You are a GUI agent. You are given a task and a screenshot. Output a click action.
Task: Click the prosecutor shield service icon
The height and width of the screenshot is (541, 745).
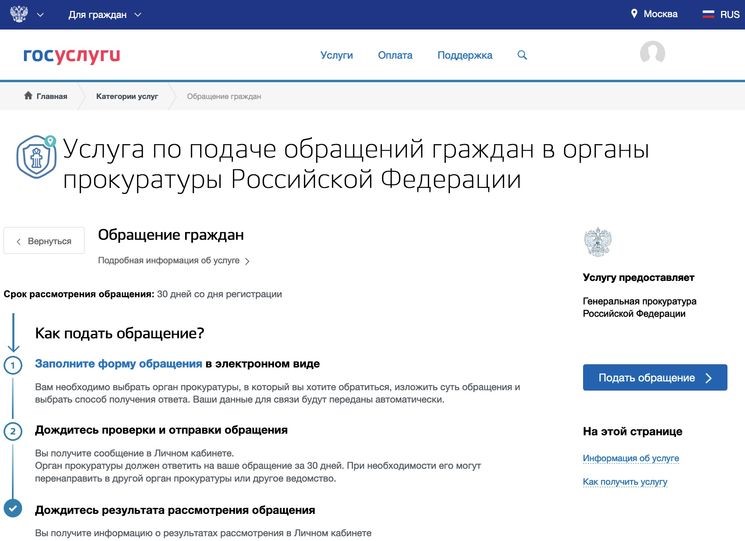coord(36,157)
